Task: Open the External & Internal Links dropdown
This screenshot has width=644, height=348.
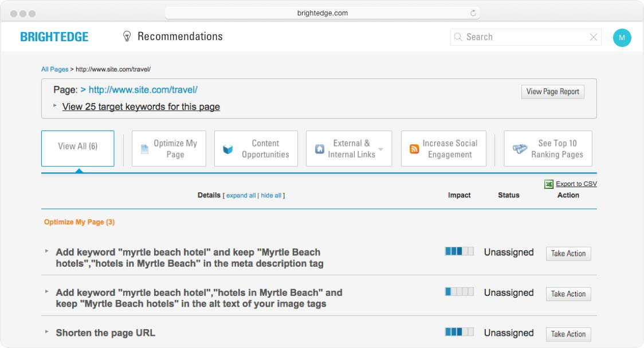Action: tap(380, 149)
